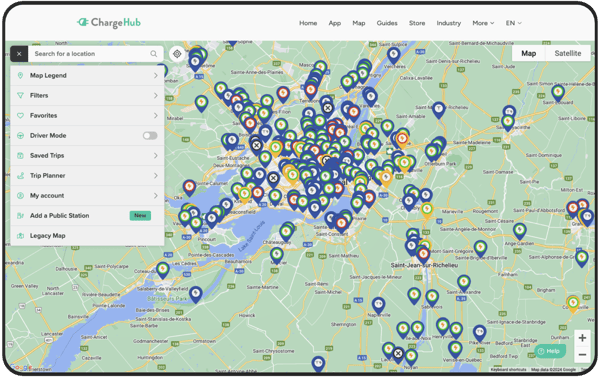Click the Filters funnel icon
Viewport: 600px width, 377px height.
[21, 95]
